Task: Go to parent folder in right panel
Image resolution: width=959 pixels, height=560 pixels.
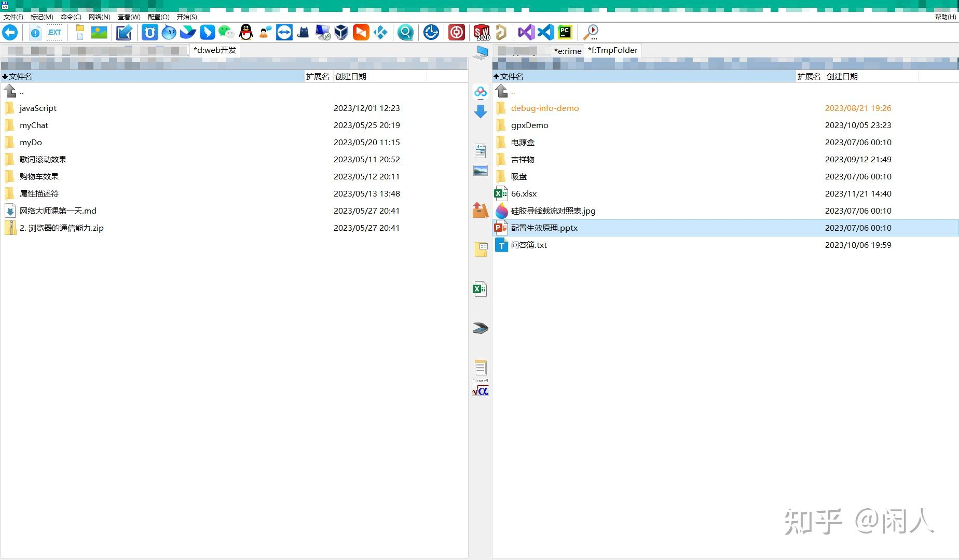Action: (x=725, y=91)
